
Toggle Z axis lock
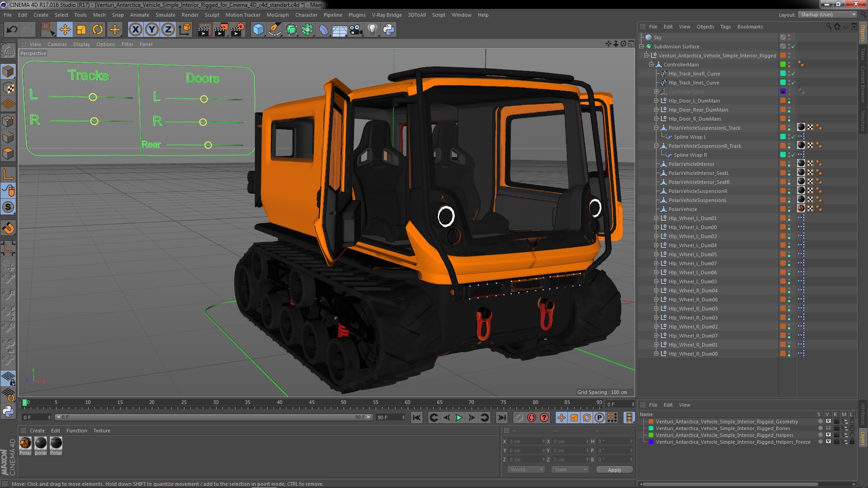(x=168, y=30)
